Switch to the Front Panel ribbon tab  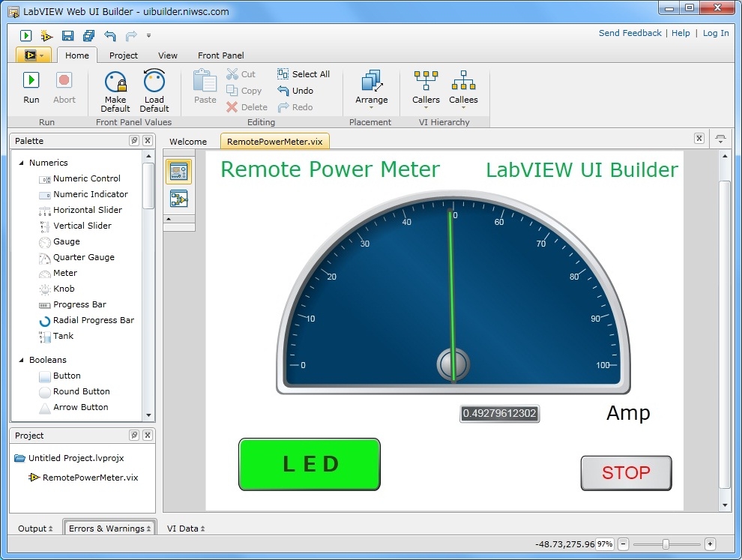tap(221, 55)
